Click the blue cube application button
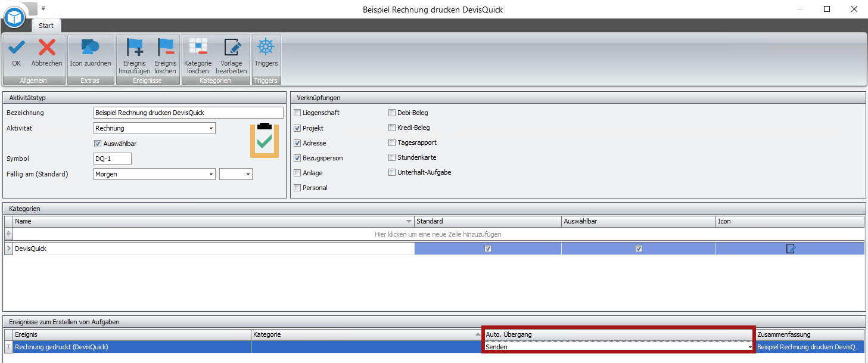Viewport: 868px width, 363px height. pyautogui.click(x=14, y=17)
